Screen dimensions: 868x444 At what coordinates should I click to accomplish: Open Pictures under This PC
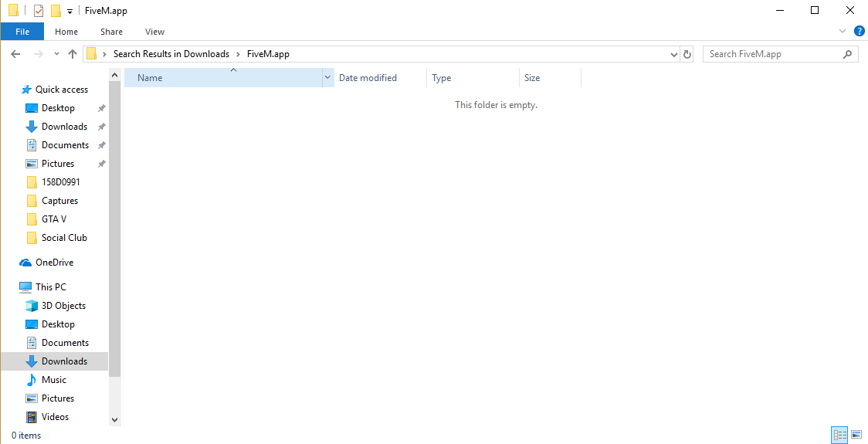click(58, 398)
